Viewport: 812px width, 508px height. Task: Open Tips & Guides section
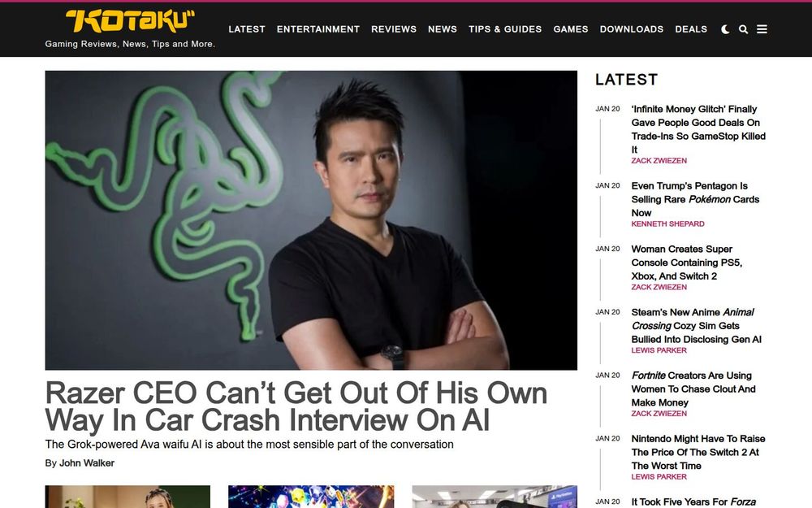coord(505,29)
